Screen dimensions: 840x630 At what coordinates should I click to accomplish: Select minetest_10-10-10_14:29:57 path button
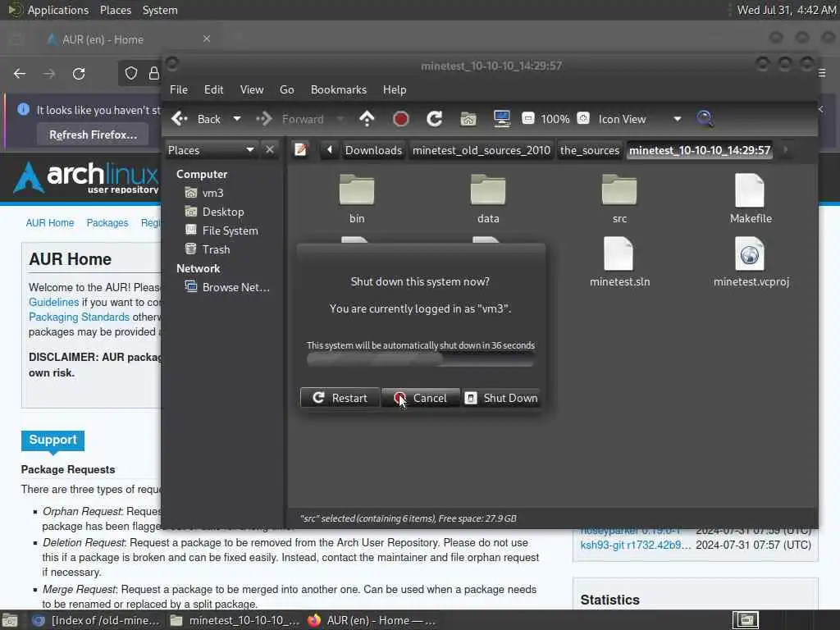[700, 150]
